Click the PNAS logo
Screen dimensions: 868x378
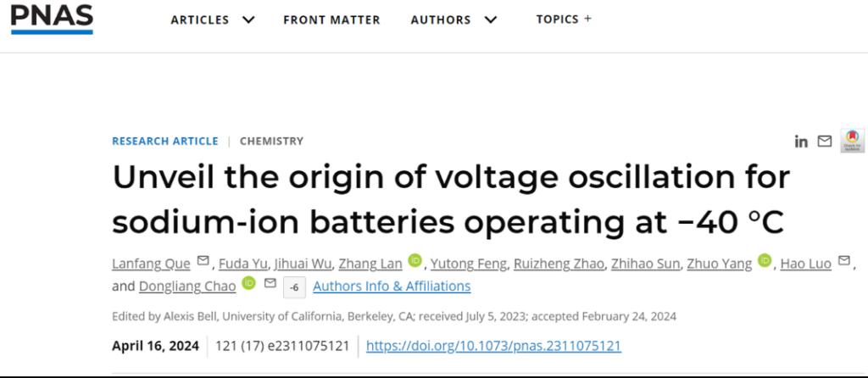(x=52, y=19)
